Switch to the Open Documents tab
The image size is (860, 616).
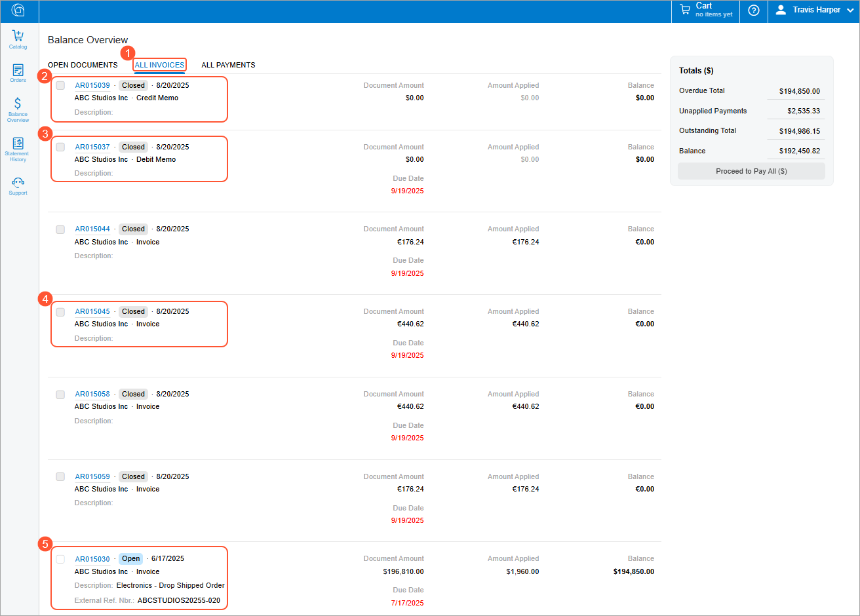[x=83, y=65]
